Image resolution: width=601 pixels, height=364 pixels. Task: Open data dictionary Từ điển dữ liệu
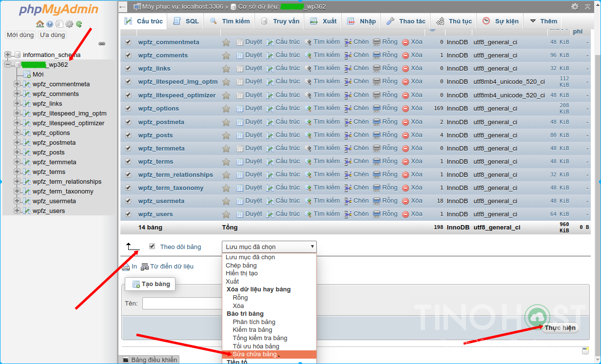coord(167,267)
